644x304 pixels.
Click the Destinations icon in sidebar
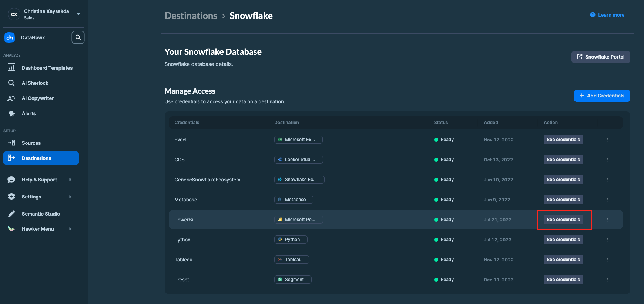coord(11,158)
